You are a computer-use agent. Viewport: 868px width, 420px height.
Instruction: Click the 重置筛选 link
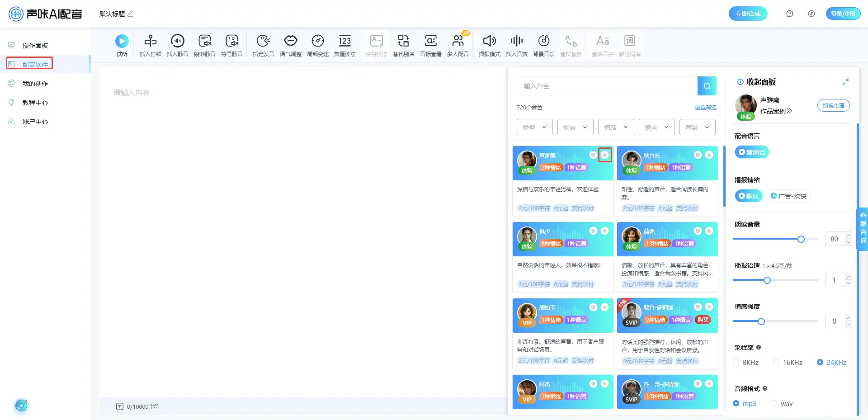click(705, 108)
